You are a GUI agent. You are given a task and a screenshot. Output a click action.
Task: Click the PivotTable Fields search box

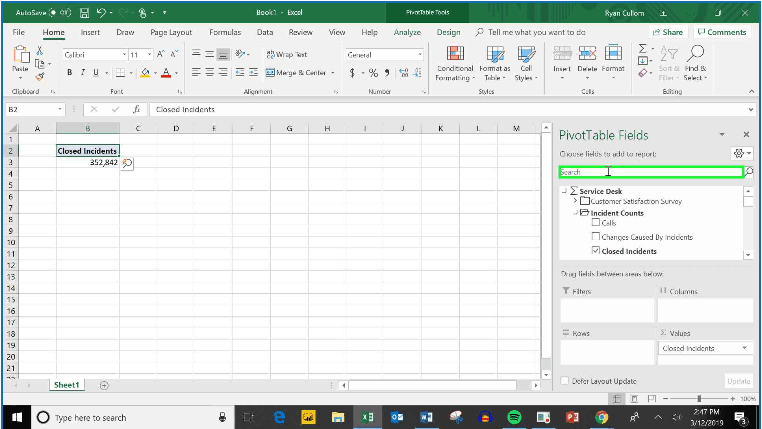coord(651,172)
